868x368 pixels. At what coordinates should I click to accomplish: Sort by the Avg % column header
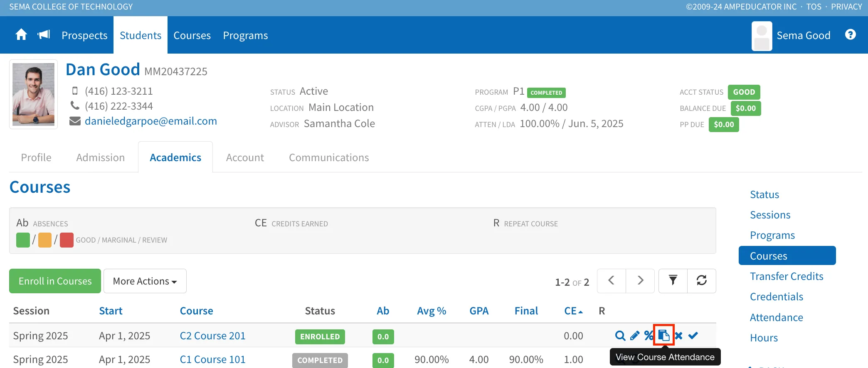pos(432,311)
